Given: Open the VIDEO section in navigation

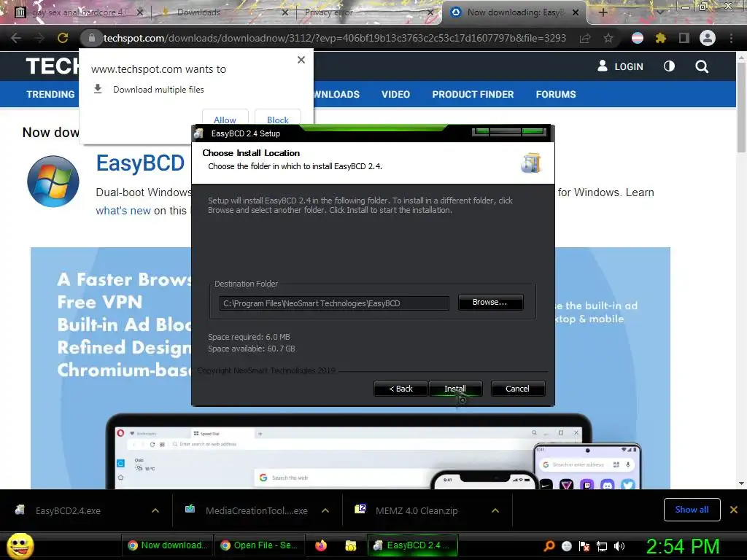Looking at the screenshot, I should coord(395,94).
